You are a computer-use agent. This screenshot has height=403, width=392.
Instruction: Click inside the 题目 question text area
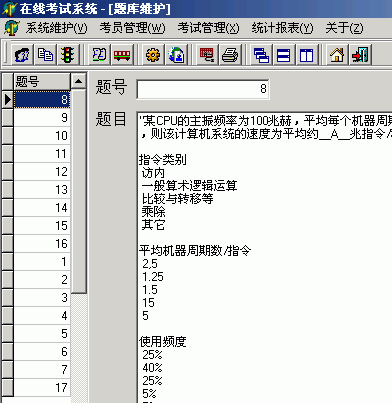(x=265, y=257)
